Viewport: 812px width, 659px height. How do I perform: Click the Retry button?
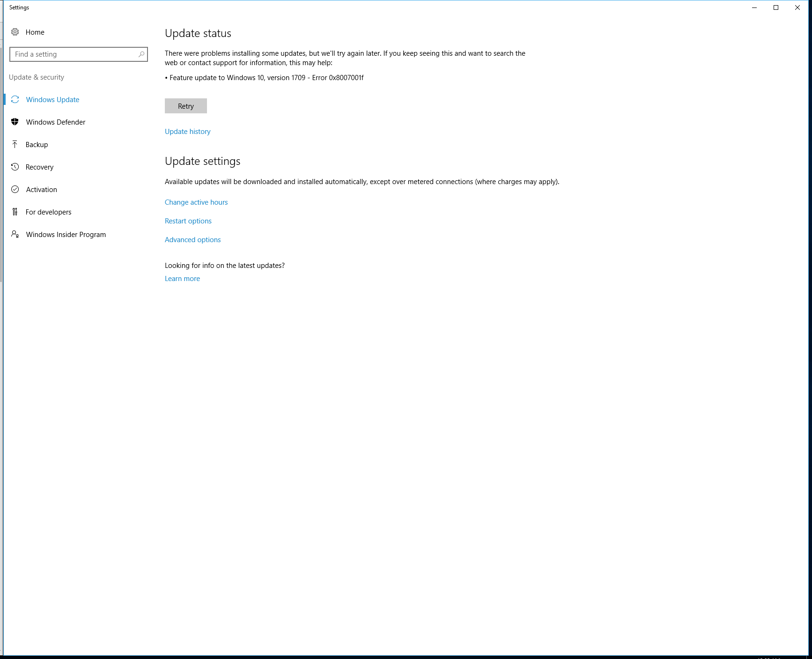point(186,106)
